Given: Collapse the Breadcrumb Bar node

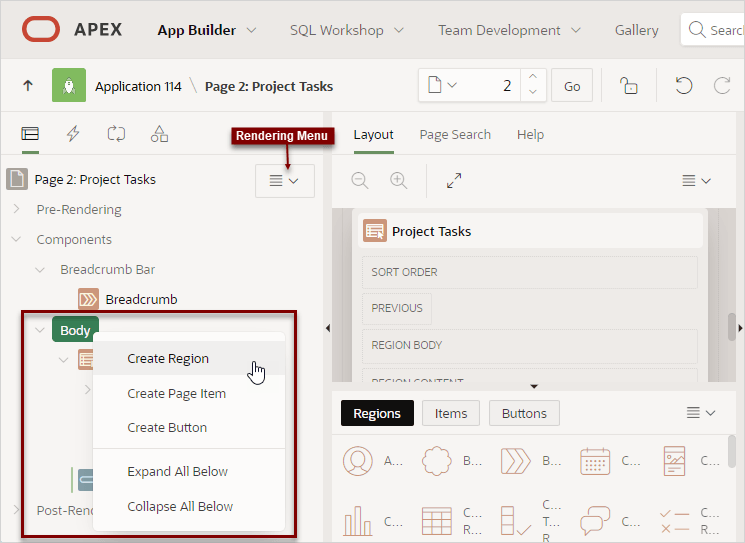Looking at the screenshot, I should (x=40, y=269).
